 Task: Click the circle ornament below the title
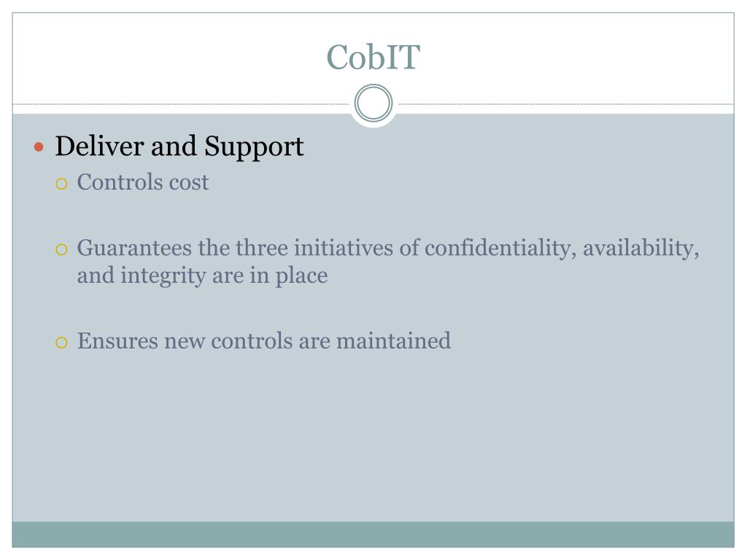(x=373, y=104)
